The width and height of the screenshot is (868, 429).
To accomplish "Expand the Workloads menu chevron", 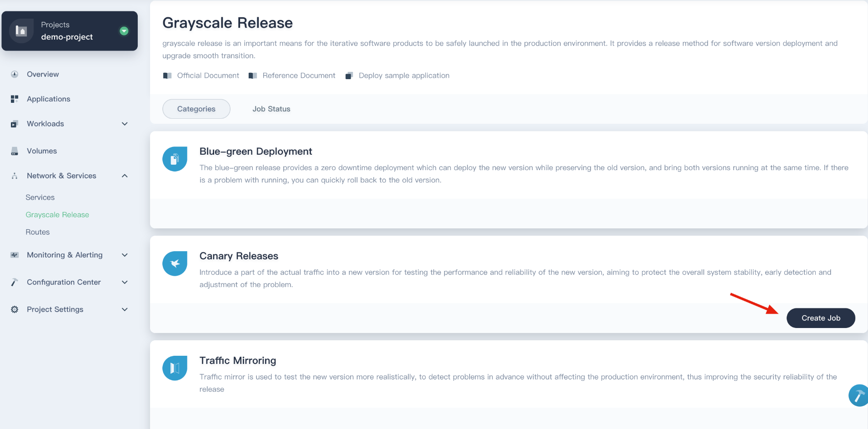I will pos(125,124).
